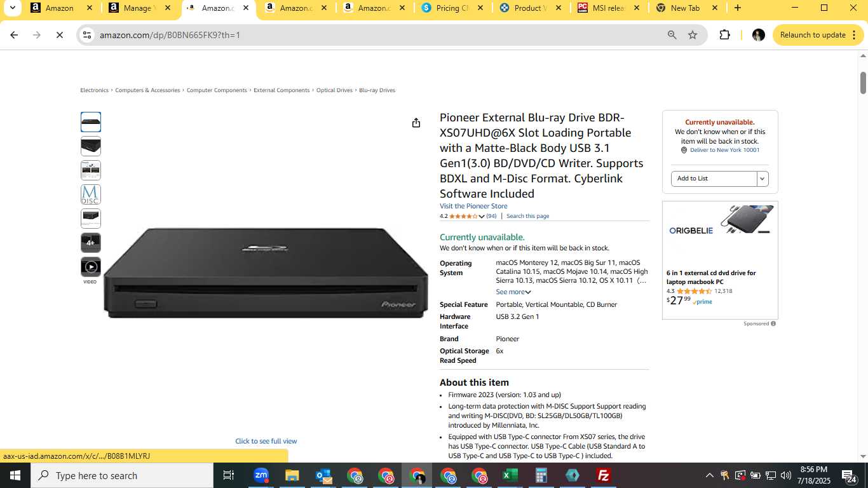Click the Sponsored info icon
This screenshot has width=868, height=488.
tap(773, 323)
